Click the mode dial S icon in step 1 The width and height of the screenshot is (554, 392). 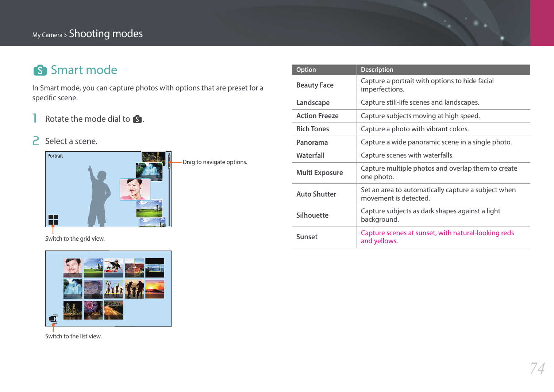point(137,119)
